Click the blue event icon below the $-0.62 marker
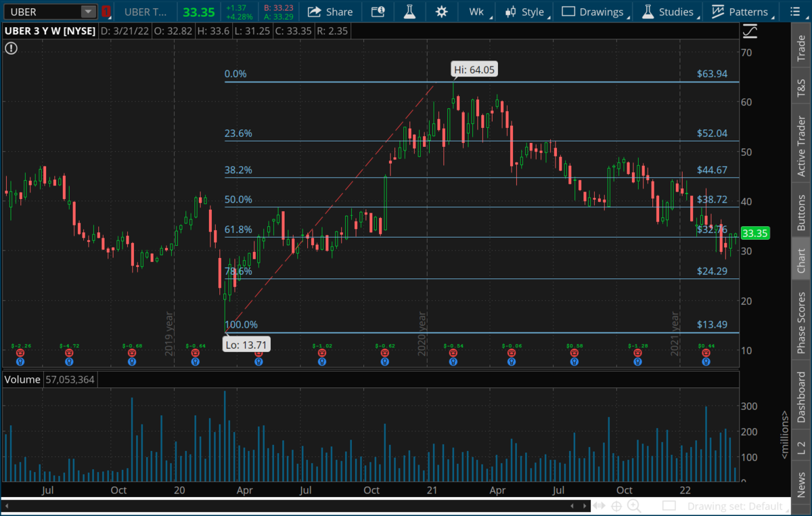This screenshot has width=812, height=516. (x=384, y=362)
